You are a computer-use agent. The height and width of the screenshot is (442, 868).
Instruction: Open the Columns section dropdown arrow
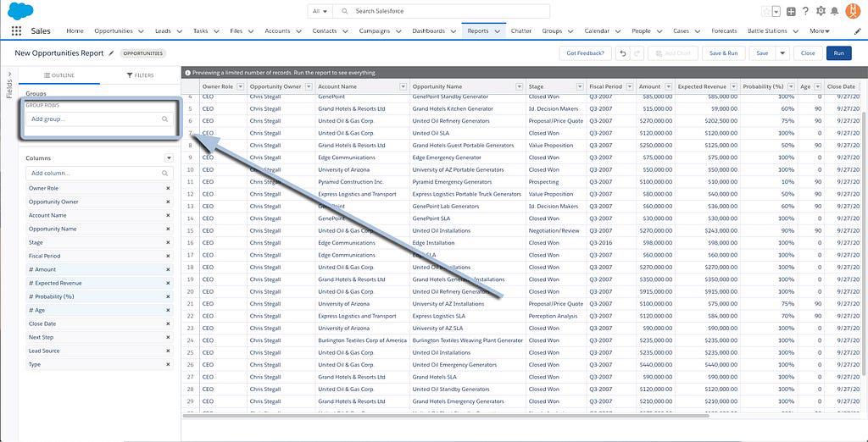click(x=169, y=158)
